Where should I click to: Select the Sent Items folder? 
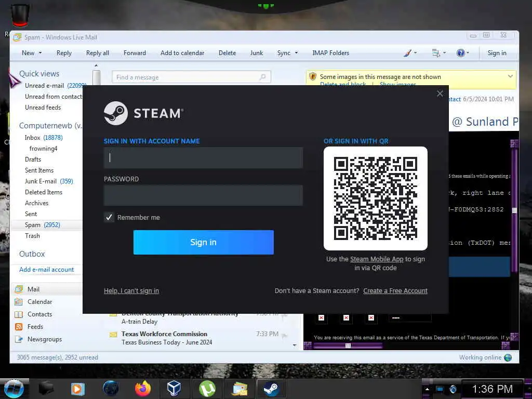[x=39, y=170]
